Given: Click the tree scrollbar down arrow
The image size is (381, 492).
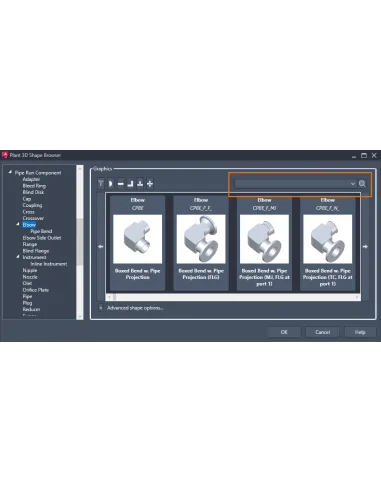Looking at the screenshot, I should coord(80,316).
